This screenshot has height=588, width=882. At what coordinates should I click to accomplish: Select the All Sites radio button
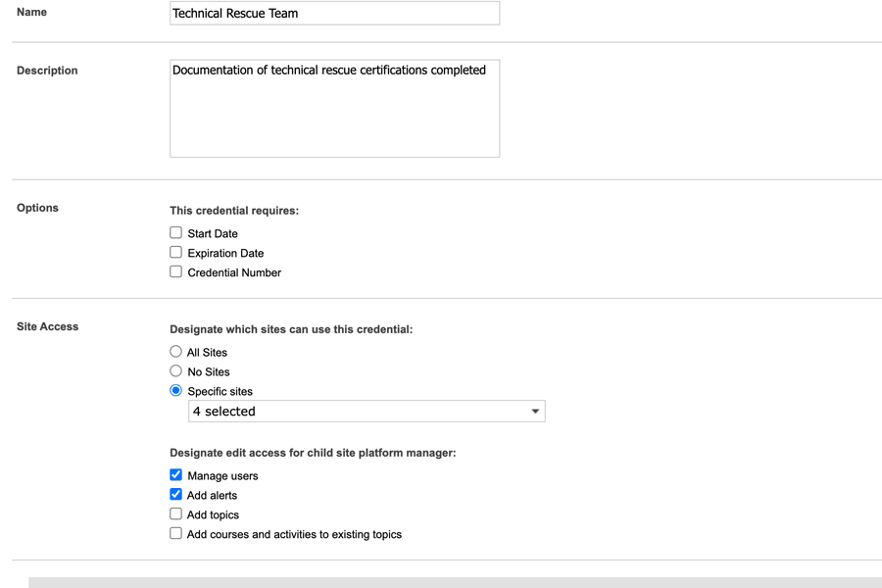tap(176, 352)
